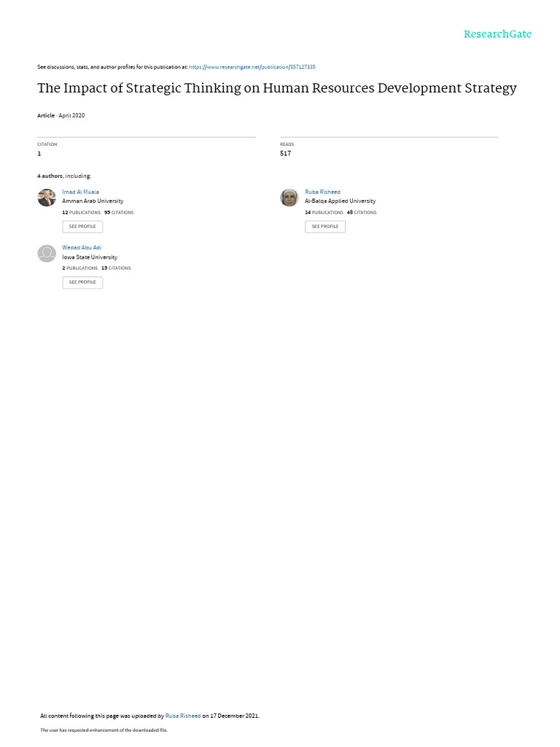
Task: Select Amman Arab University affiliation text
Action: point(93,201)
